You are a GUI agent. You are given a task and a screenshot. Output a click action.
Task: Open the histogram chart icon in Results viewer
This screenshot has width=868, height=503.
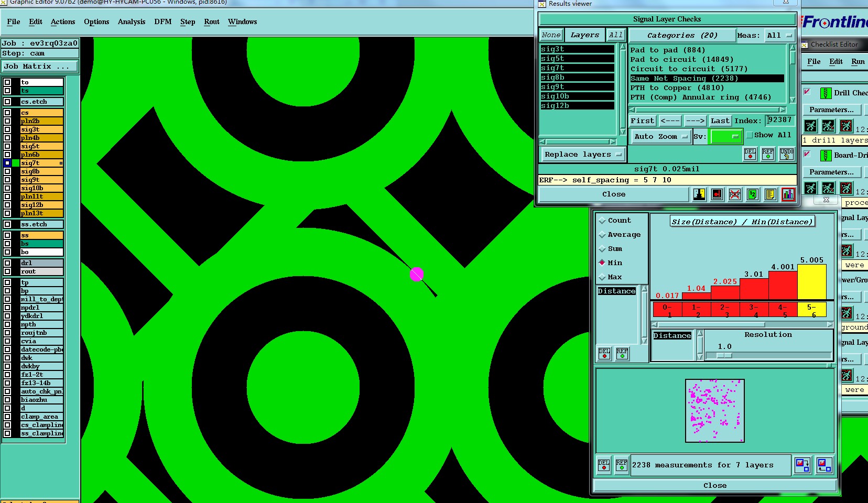pyautogui.click(x=788, y=194)
